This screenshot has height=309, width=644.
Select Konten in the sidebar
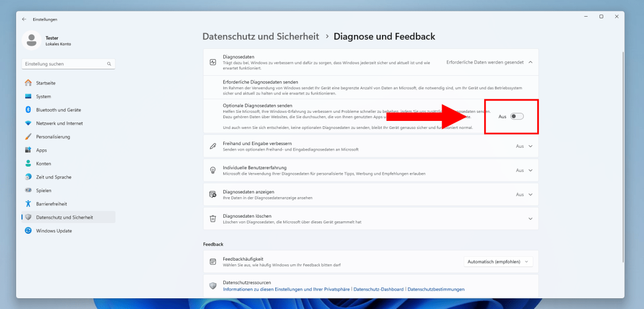pos(68,163)
